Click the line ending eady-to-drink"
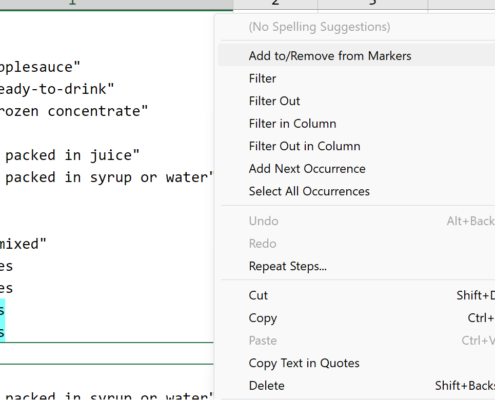 57,89
